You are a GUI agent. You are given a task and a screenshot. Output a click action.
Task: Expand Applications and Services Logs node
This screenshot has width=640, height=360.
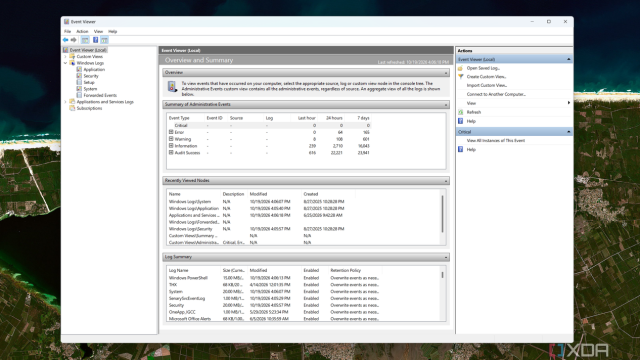pyautogui.click(x=65, y=102)
